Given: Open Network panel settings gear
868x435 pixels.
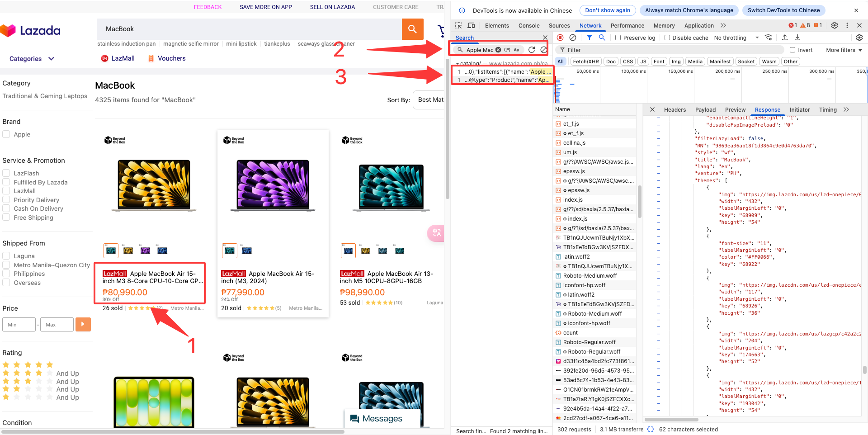Looking at the screenshot, I should click(x=859, y=38).
